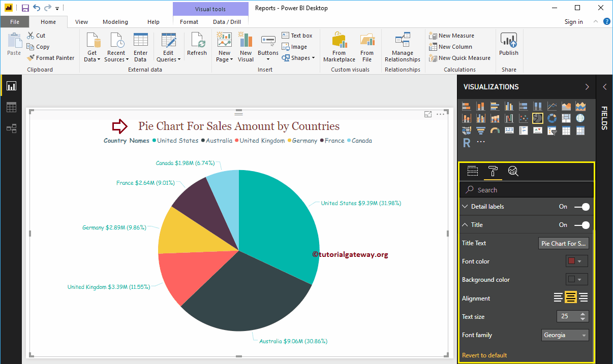This screenshot has height=364, width=613.
Task: Select the pie chart visualization icon
Action: tap(537, 118)
